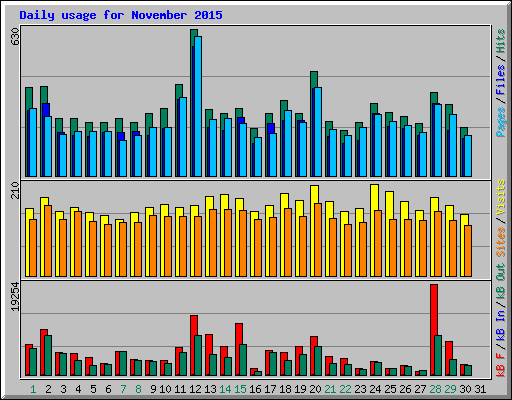Click the cyan Pages bar for day 20
The height and width of the screenshot is (400, 512).
click(x=318, y=132)
